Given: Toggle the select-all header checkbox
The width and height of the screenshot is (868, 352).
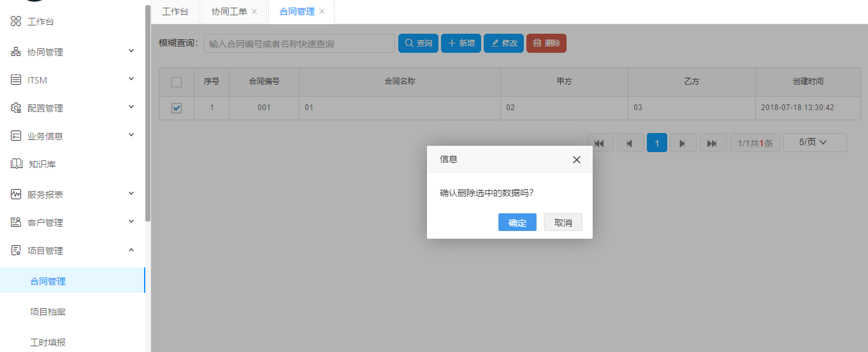Looking at the screenshot, I should (x=177, y=82).
